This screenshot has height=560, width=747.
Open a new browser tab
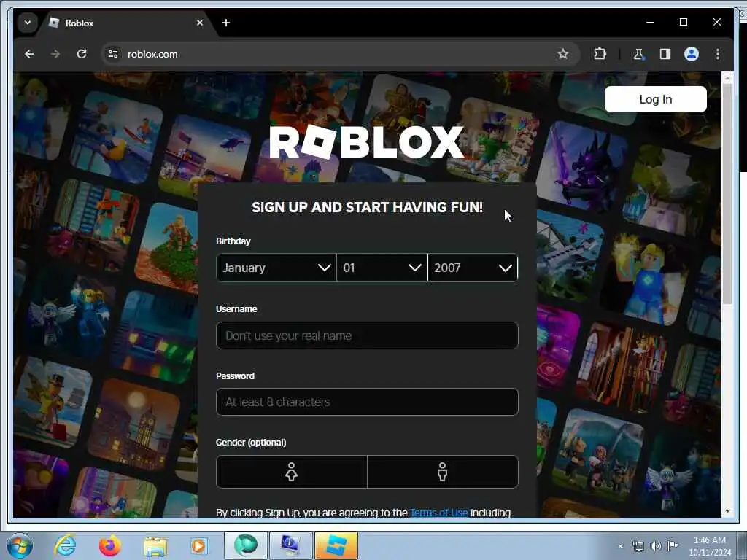(x=226, y=23)
